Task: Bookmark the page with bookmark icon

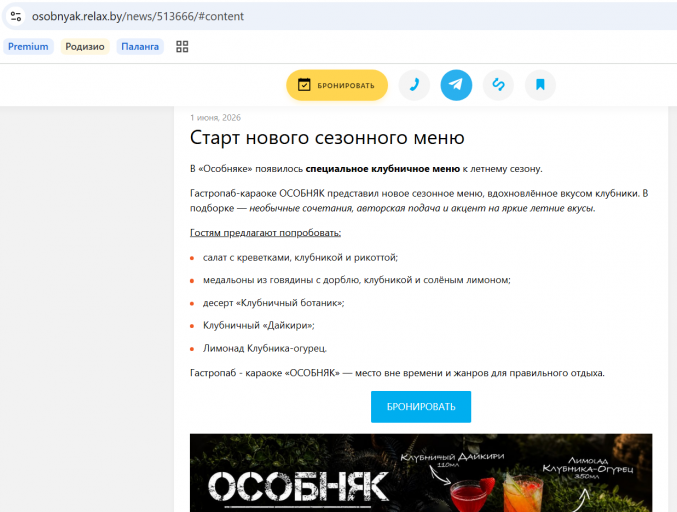Action: pos(540,85)
